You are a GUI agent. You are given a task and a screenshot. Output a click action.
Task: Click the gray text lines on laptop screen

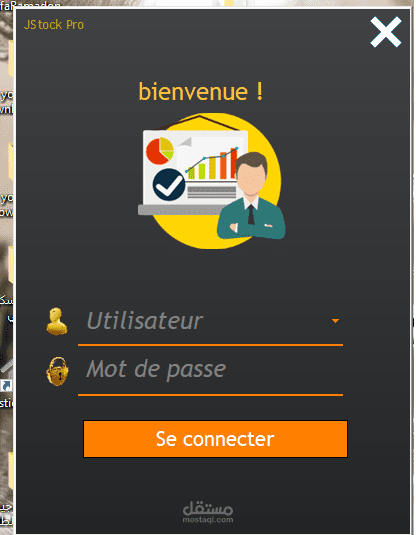point(212,190)
